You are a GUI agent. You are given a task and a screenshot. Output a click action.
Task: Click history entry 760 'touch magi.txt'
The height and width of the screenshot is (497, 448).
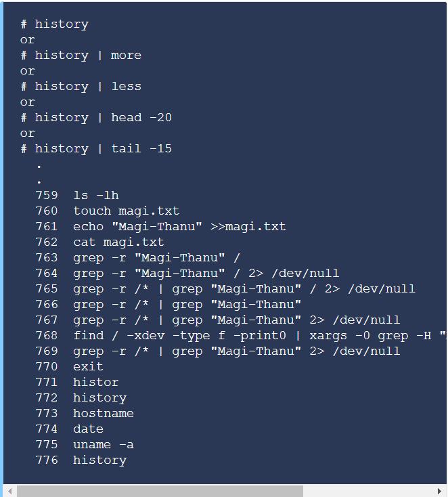point(108,211)
